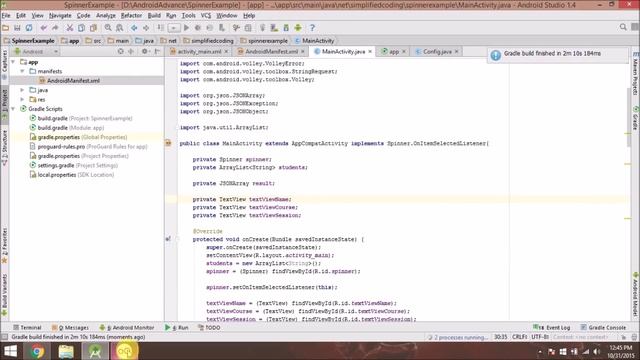Open the Event Log tool window
This screenshot has height=360, width=640.
551,327
